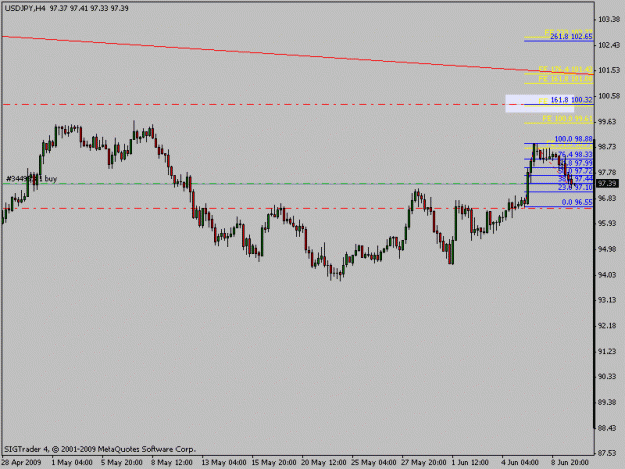Click the 1 Jun 12:00 time label
Screen dimensions: 625x469
pos(470,463)
